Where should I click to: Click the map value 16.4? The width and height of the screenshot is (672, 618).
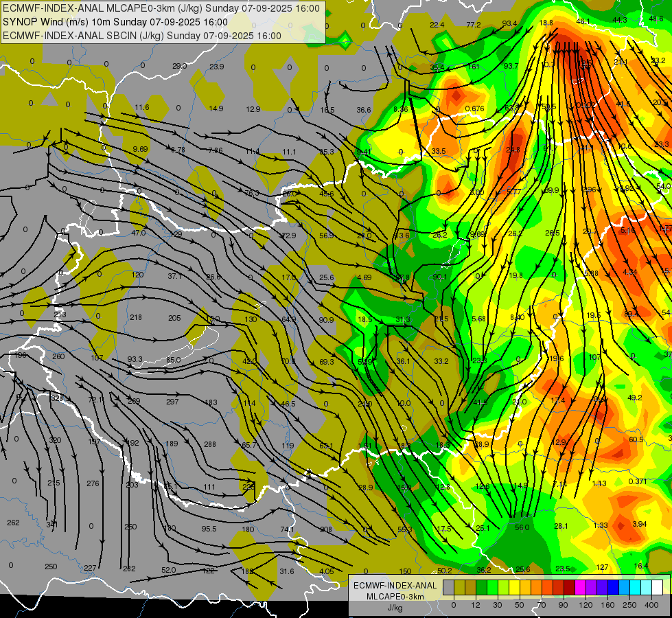641,566
